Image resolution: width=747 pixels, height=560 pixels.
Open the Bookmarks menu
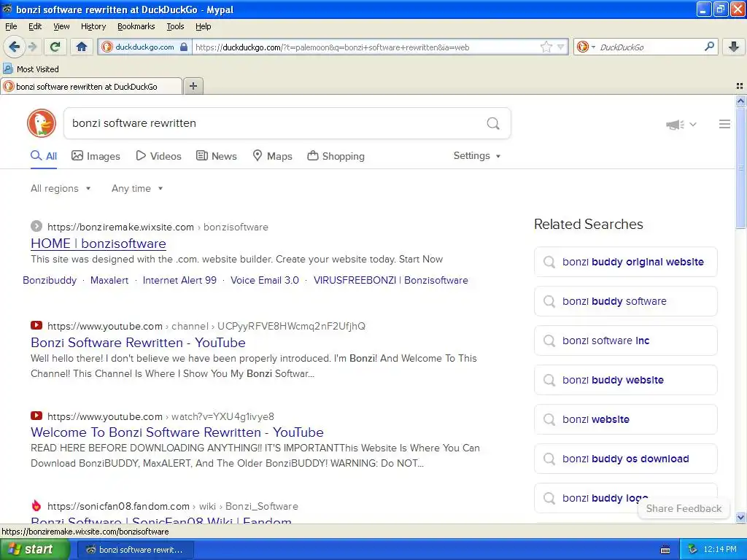pos(136,26)
